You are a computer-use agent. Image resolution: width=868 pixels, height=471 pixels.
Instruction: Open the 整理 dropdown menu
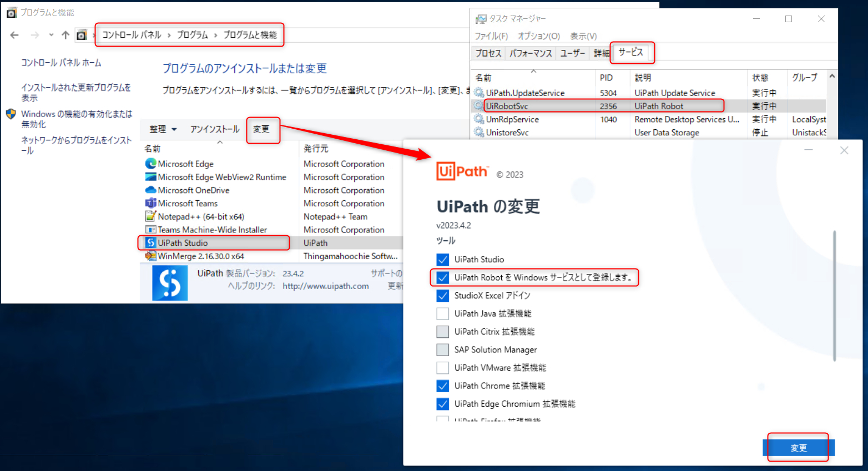163,129
